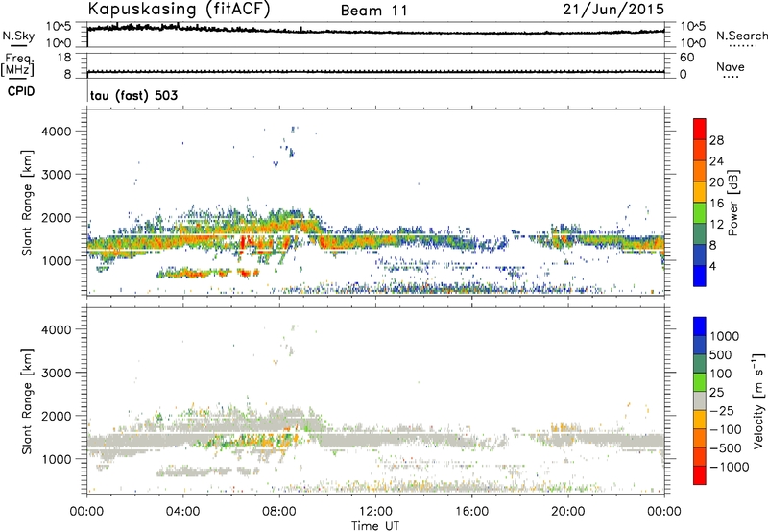768x532 pixels.
Task: Click the 'Power [dB]' colorbar title
Action: 732,203
